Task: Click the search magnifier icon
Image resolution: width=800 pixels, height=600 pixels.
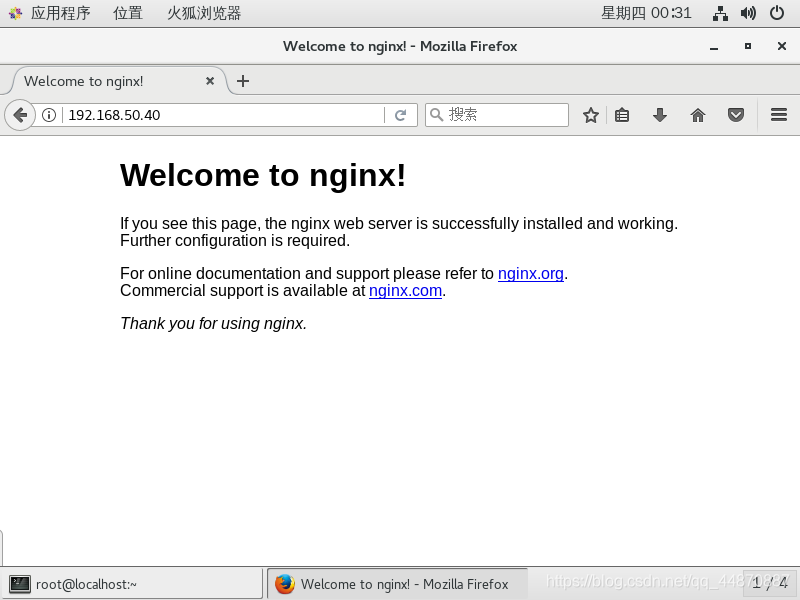Action: tap(436, 114)
